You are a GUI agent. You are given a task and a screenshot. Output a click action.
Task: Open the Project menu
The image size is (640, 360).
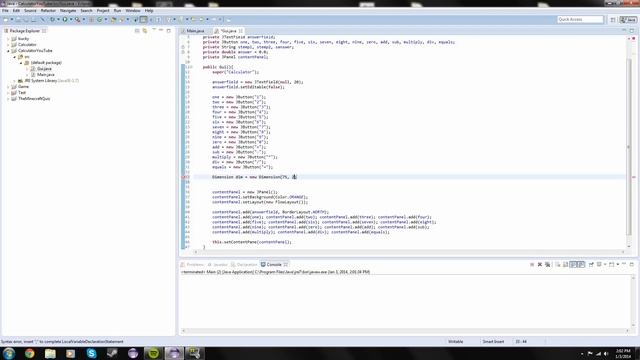pyautogui.click(x=103, y=11)
